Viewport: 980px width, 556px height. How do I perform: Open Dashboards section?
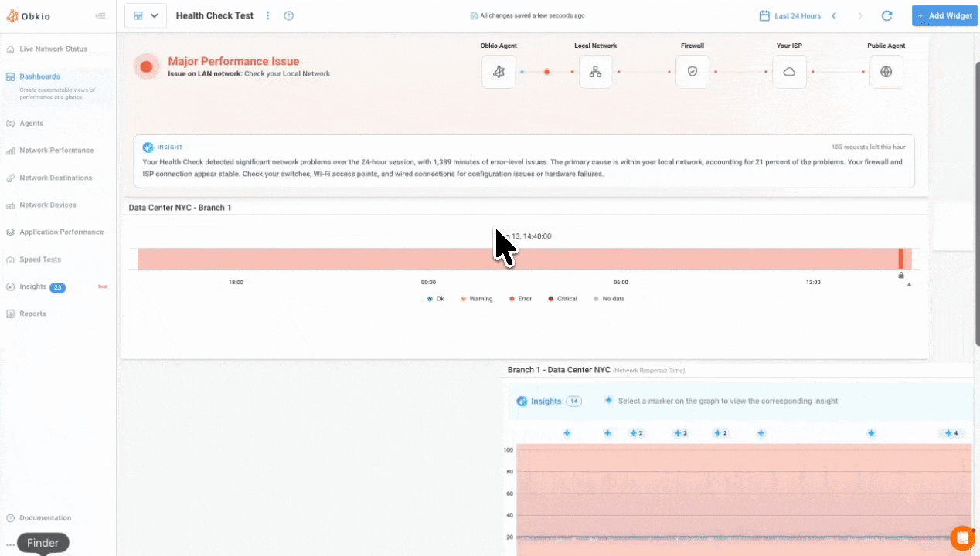(x=39, y=76)
